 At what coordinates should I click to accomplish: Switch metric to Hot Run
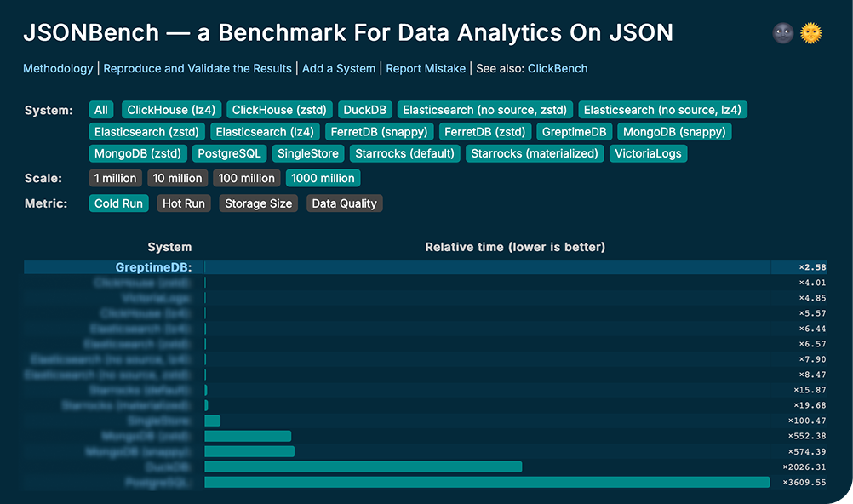[x=184, y=203]
